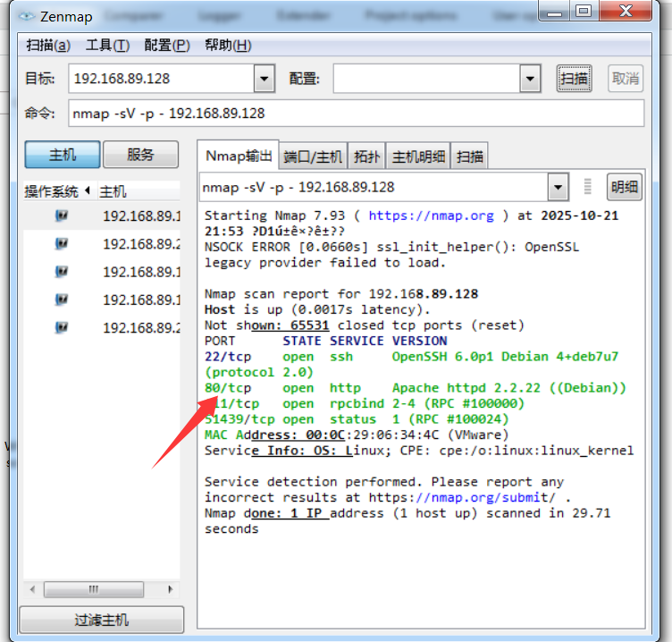Open the 扫描 tab next to 主机明细
This screenshot has width=672, height=642.
click(470, 156)
